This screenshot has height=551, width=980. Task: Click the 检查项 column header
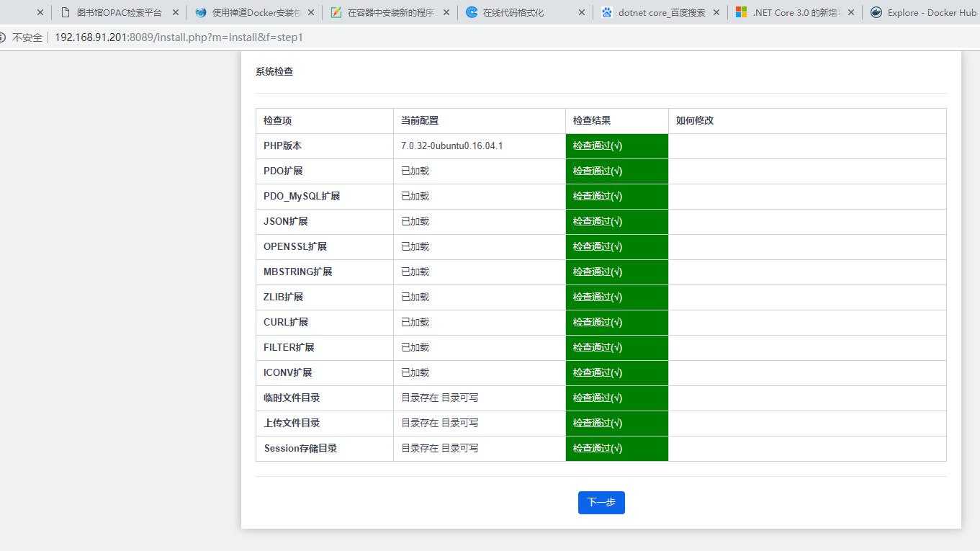coord(277,120)
